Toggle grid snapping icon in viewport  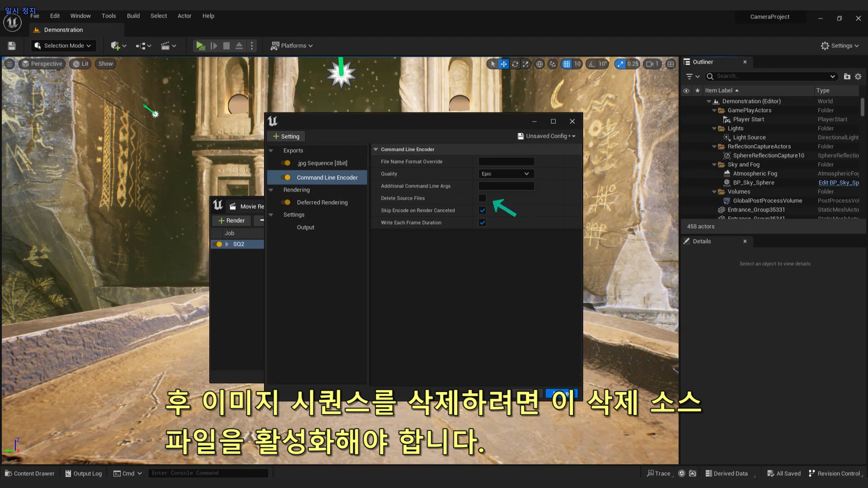pyautogui.click(x=566, y=64)
